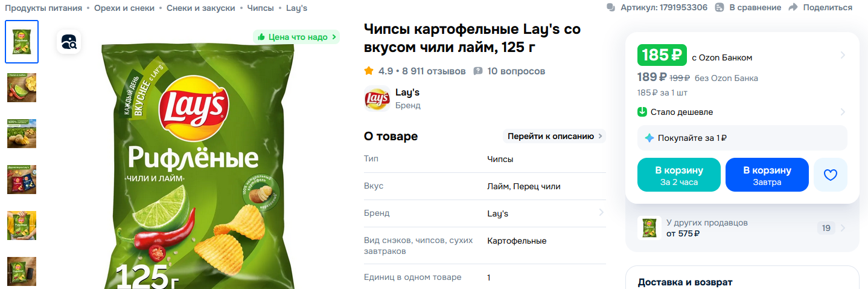Add to cart with 'Завтра' delivery
This screenshot has width=868, height=289.
(767, 175)
